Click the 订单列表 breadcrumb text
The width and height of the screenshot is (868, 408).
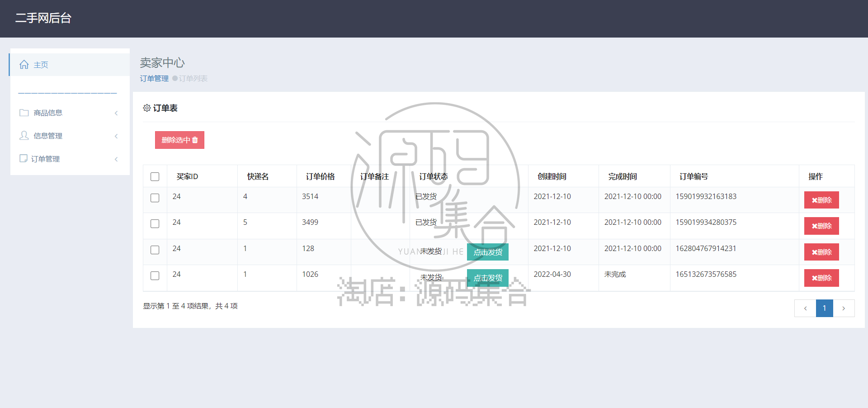[x=193, y=78]
